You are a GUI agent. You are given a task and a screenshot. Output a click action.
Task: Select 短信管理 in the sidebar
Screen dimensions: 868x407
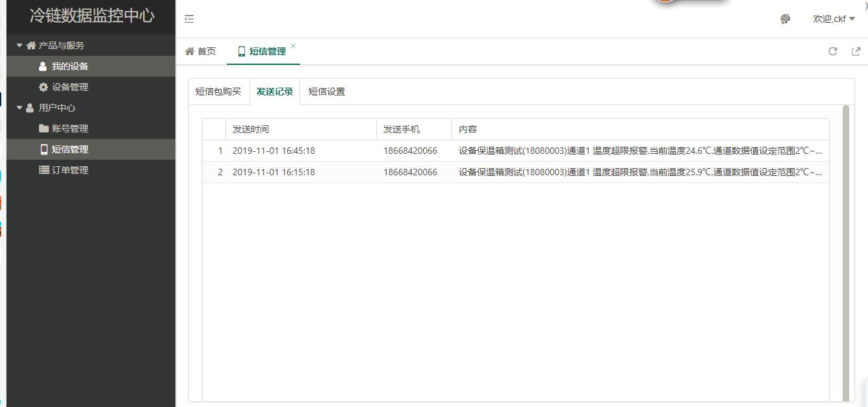tap(70, 149)
